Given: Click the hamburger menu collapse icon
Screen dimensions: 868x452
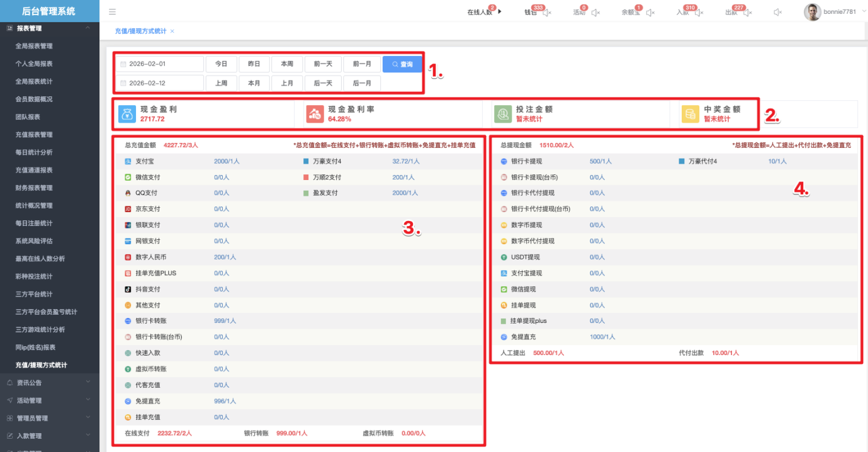Looking at the screenshot, I should [112, 12].
